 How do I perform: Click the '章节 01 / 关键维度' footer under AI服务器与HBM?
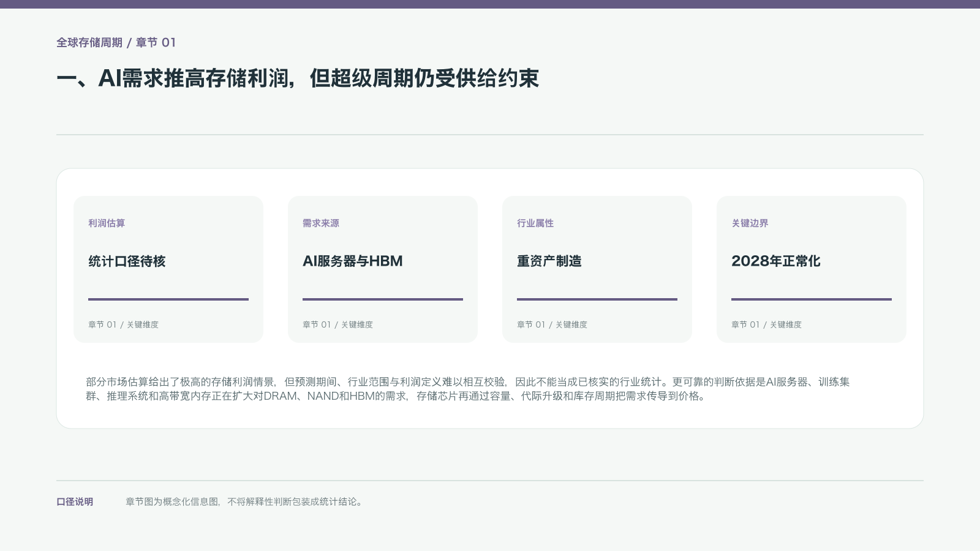[337, 324]
